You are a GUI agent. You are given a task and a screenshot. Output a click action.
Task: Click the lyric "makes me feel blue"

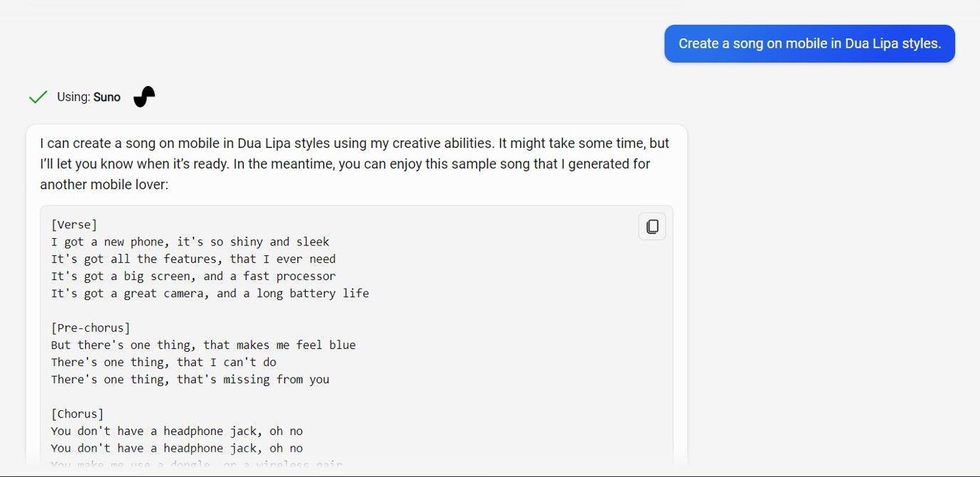(x=203, y=345)
